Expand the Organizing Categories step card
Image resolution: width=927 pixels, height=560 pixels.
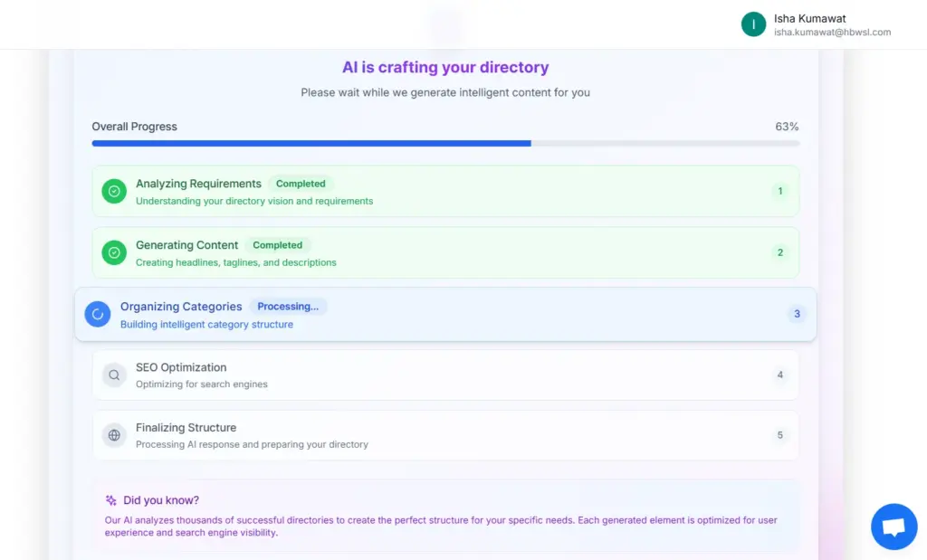pyautogui.click(x=445, y=314)
